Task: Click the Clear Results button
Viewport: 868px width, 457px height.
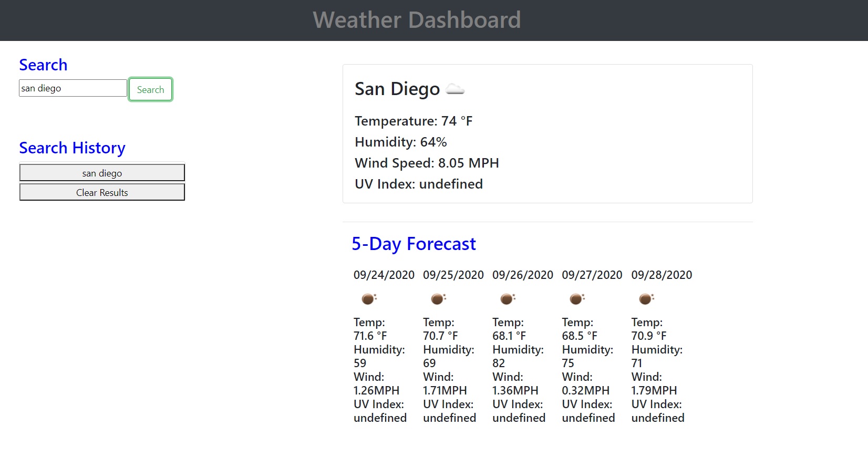Action: 101,192
